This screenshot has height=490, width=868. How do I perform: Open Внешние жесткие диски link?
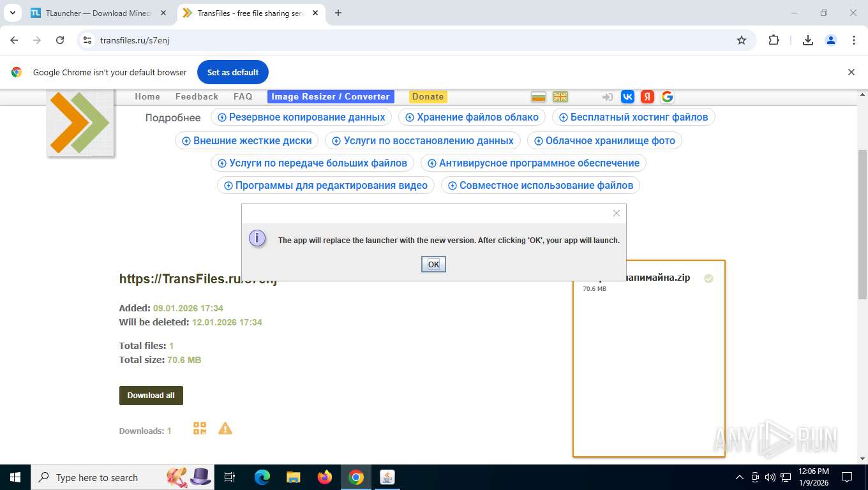(x=247, y=140)
